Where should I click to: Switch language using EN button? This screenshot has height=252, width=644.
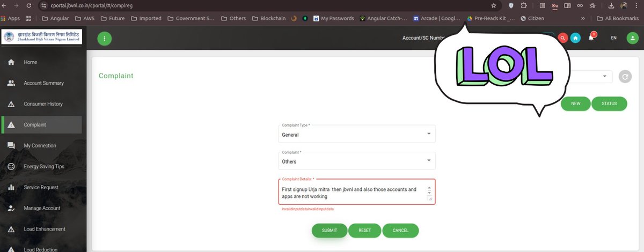(x=613, y=38)
